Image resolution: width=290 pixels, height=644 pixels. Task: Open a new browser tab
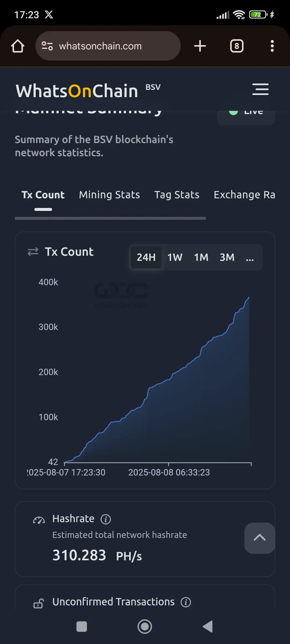(x=200, y=46)
